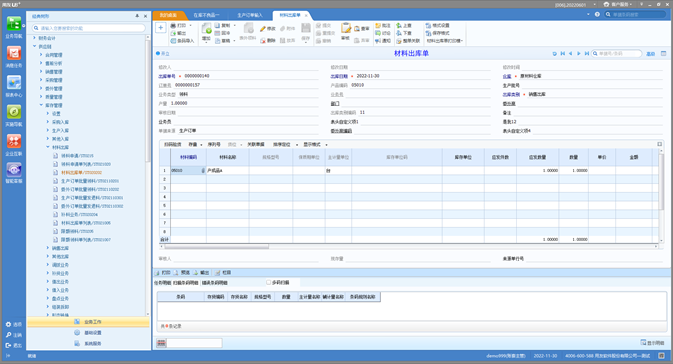Click the 整单关联 toolbar icon
Image resolution: width=673 pixels, height=364 pixels.
(x=399, y=41)
